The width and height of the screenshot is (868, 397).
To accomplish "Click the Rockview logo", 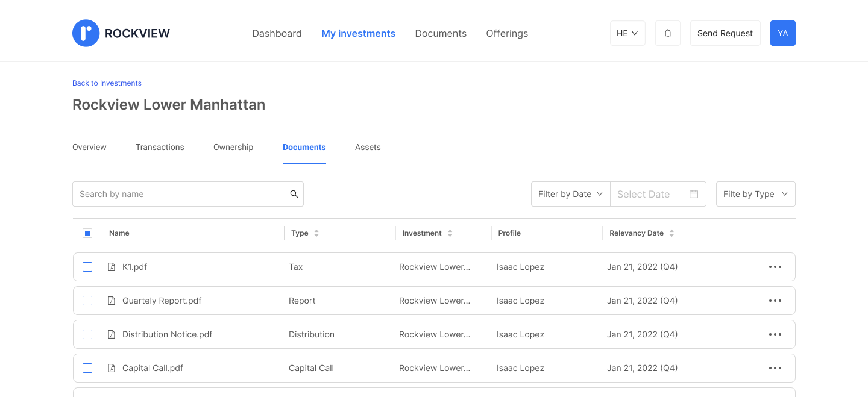I will coord(86,33).
